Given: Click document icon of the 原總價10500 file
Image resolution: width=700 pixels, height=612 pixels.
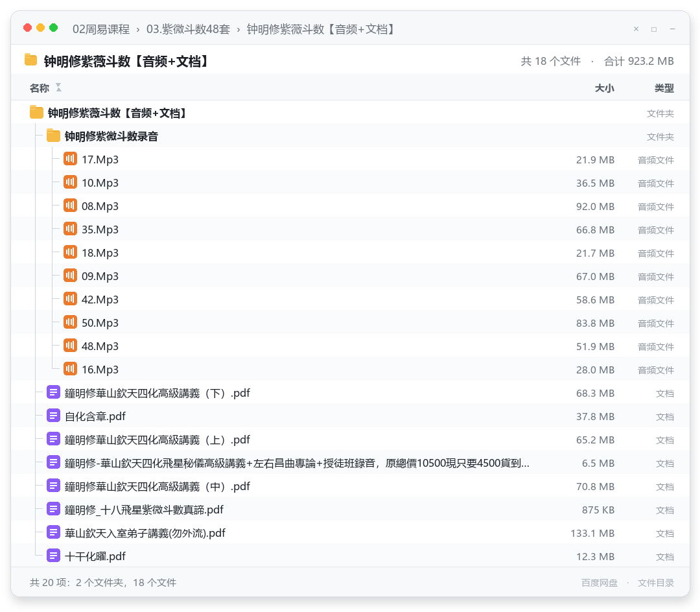Looking at the screenshot, I should click(53, 462).
